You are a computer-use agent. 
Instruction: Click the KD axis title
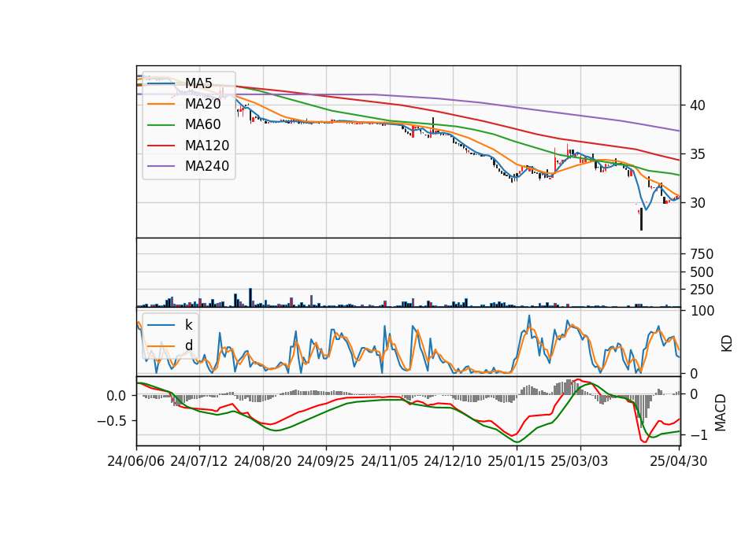tap(726, 343)
